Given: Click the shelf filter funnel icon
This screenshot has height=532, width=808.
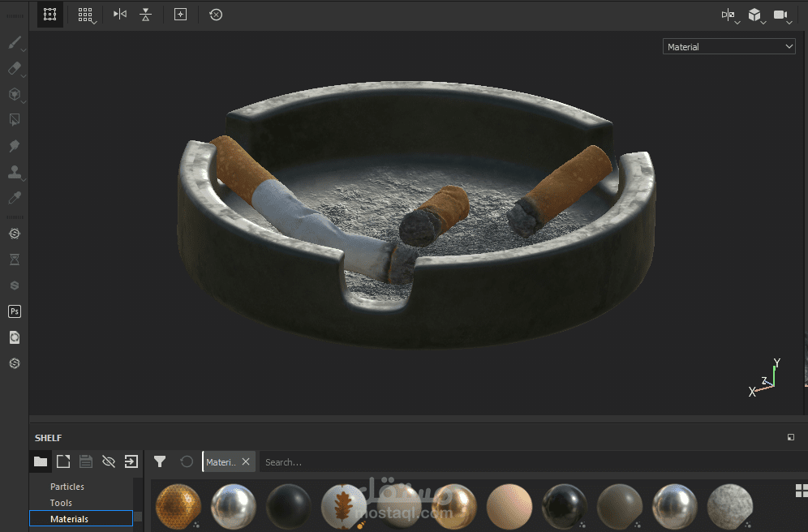Looking at the screenshot, I should click(160, 461).
